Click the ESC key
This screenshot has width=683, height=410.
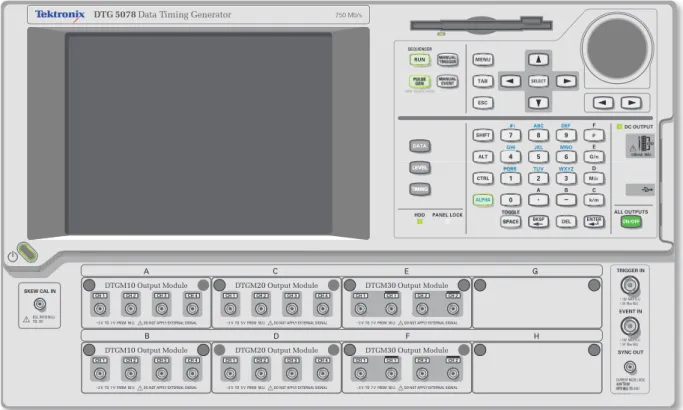(x=483, y=103)
